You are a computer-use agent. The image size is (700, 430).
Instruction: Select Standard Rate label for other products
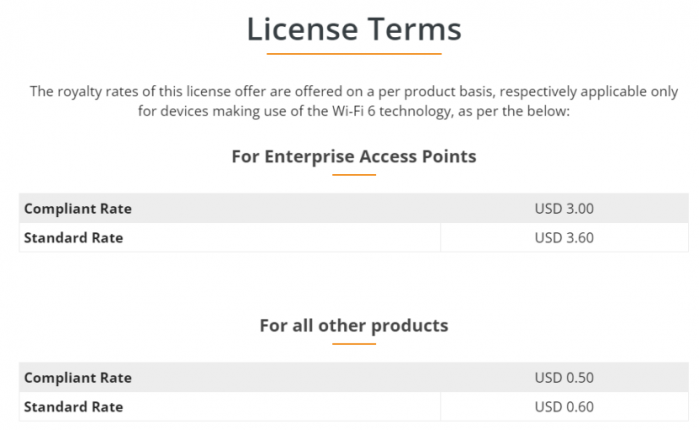[73, 407]
